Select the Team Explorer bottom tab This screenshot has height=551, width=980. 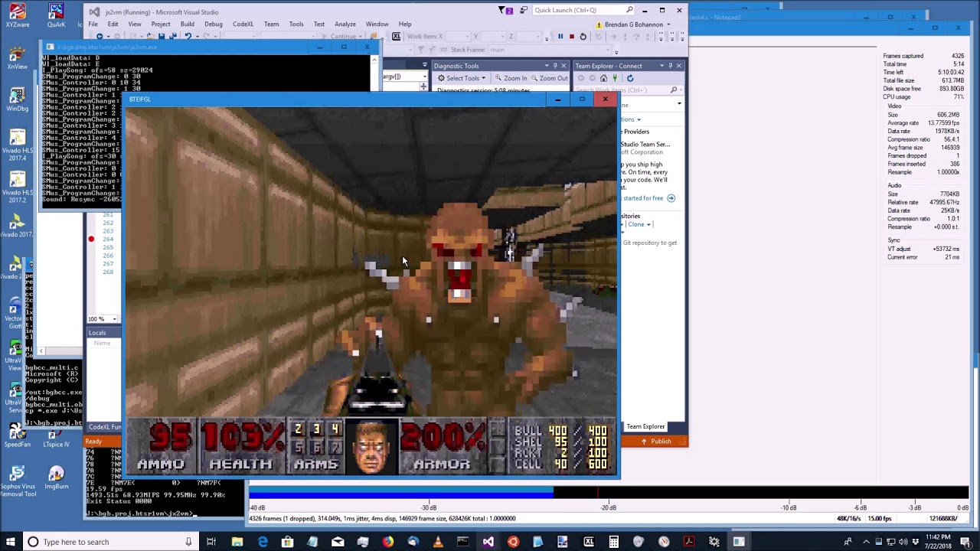click(x=645, y=426)
